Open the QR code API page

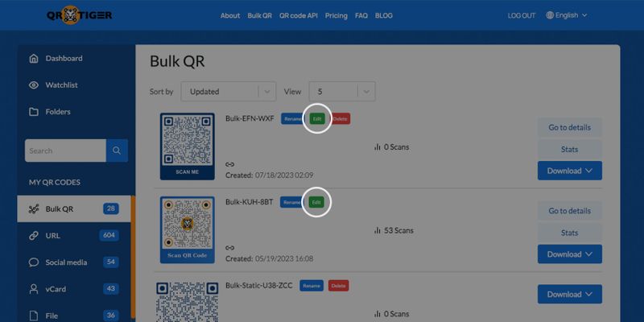click(x=298, y=15)
